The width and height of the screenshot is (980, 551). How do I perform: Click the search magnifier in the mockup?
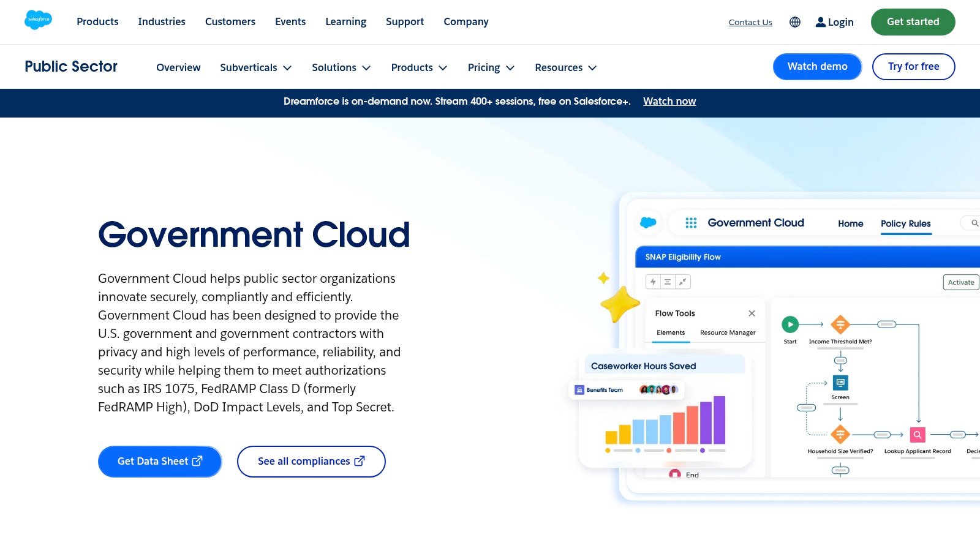click(974, 223)
